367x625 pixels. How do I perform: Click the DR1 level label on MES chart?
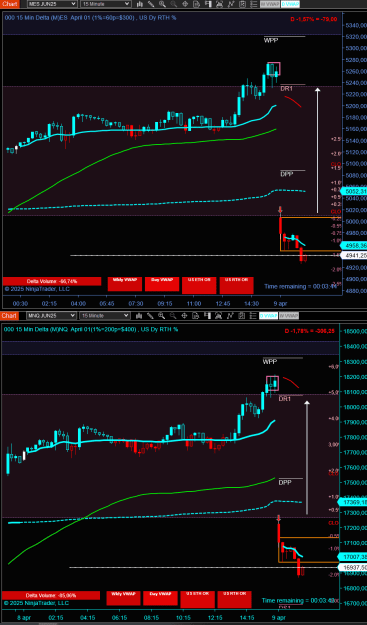click(x=286, y=88)
